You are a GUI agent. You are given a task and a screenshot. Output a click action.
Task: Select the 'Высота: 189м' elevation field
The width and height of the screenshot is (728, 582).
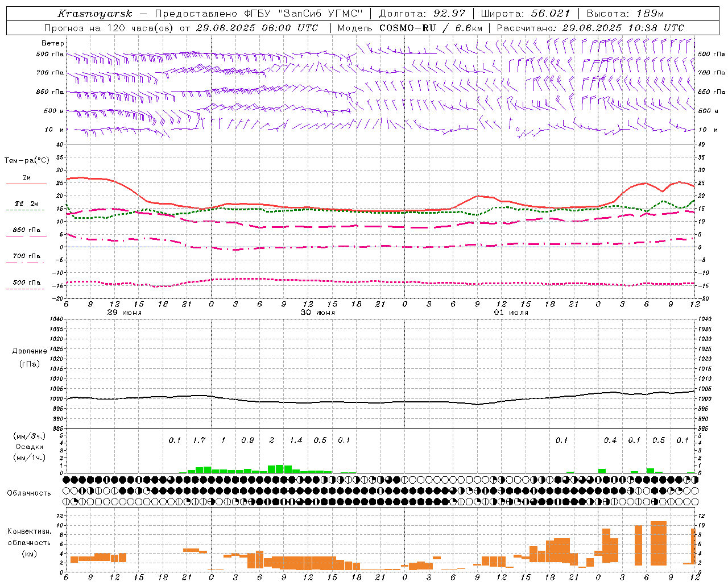point(625,14)
